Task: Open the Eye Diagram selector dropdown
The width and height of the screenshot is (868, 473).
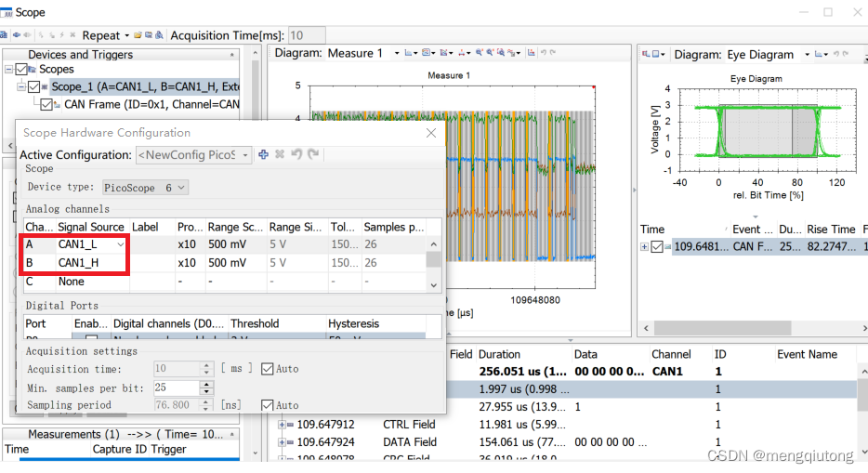Action: [x=807, y=55]
